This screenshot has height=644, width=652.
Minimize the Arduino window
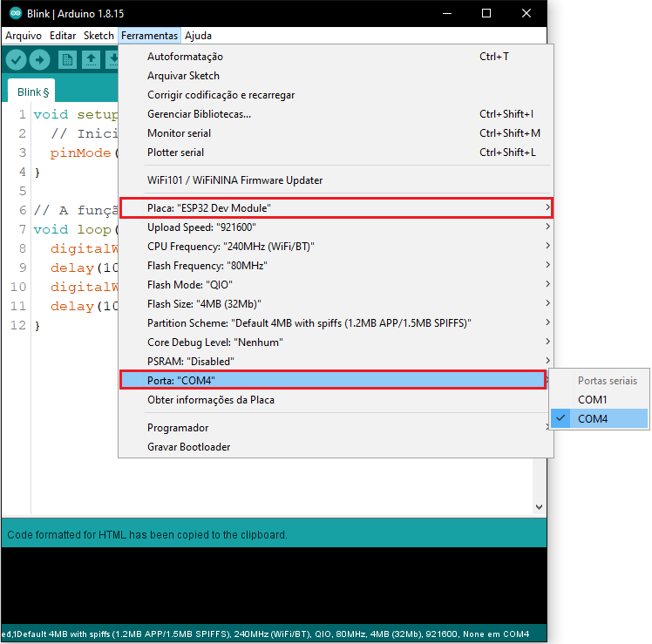click(x=447, y=13)
